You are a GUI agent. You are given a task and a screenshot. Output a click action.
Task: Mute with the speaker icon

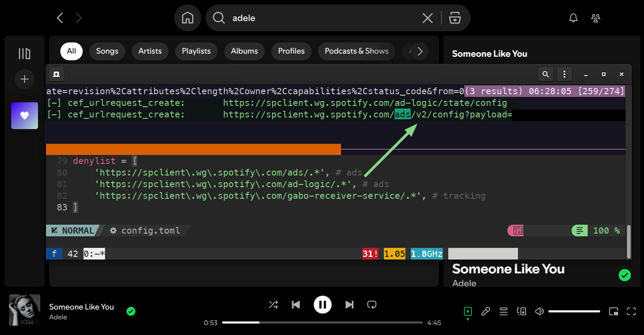click(539, 311)
